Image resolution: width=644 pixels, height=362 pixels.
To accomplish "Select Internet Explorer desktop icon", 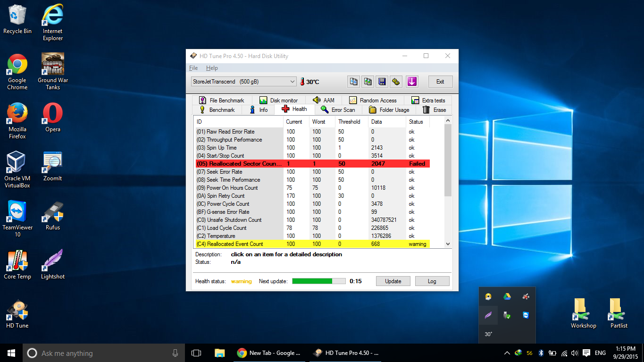I will pyautogui.click(x=53, y=23).
